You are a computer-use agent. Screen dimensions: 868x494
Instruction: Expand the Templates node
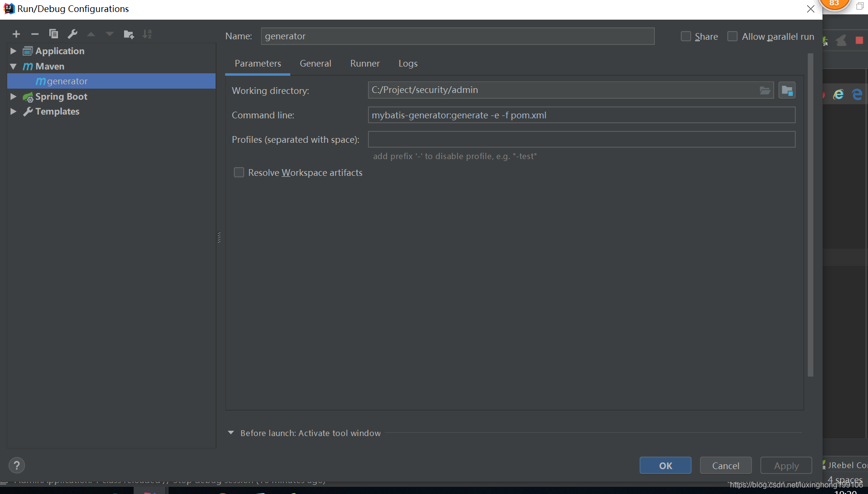point(13,112)
